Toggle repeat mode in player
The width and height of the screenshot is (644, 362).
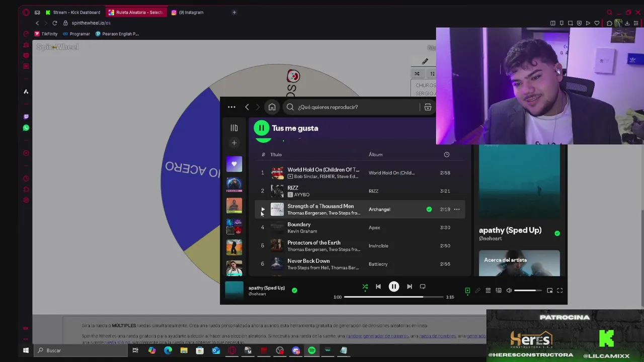tap(423, 287)
